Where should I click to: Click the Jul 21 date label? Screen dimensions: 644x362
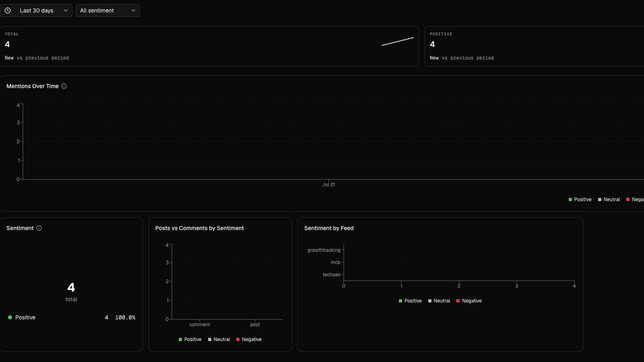(x=329, y=185)
